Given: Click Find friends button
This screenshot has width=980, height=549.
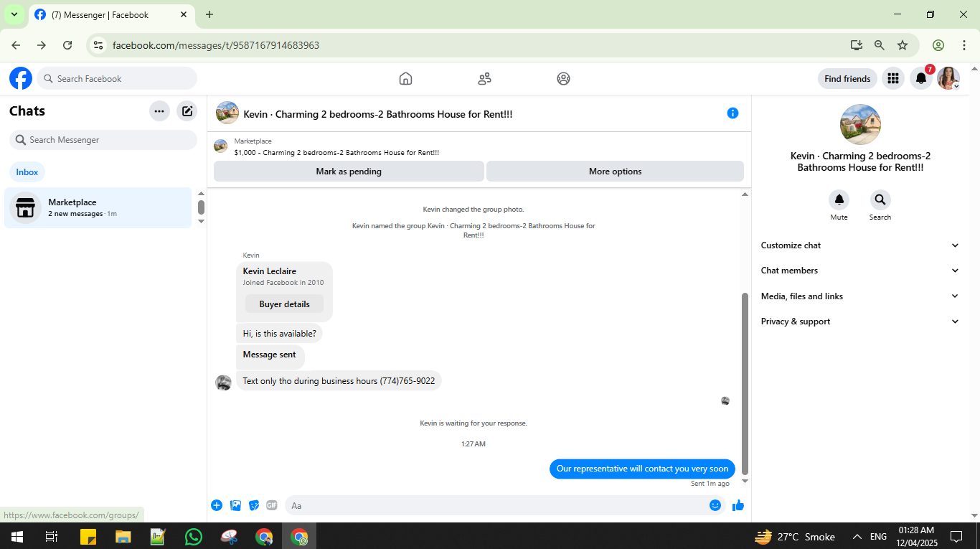Looking at the screenshot, I should [847, 78].
